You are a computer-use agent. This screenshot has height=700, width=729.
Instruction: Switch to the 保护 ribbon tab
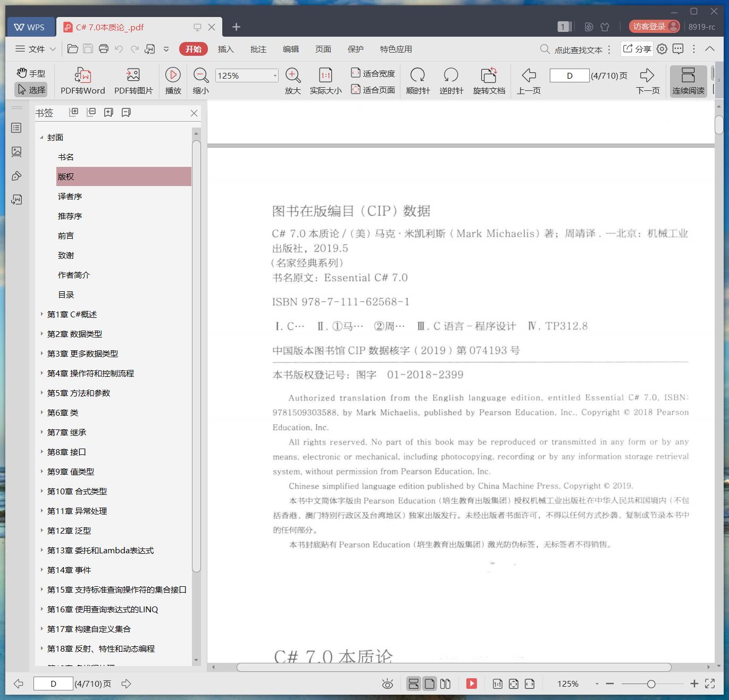tap(355, 49)
